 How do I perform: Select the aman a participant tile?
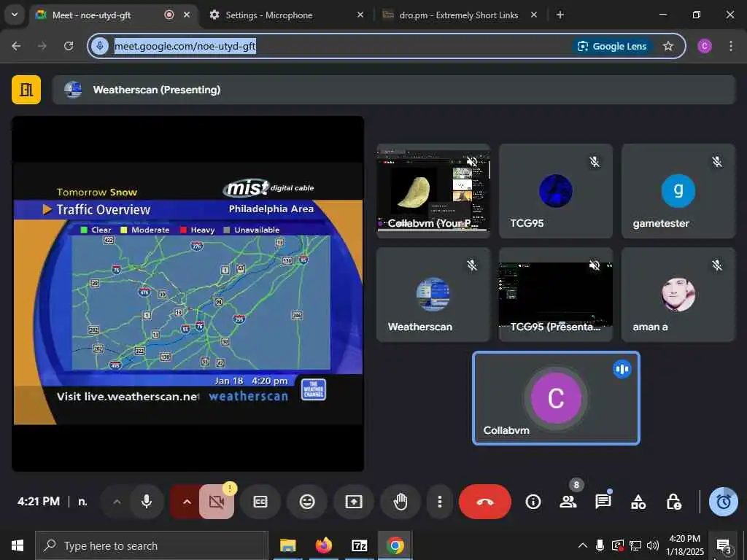coord(678,295)
